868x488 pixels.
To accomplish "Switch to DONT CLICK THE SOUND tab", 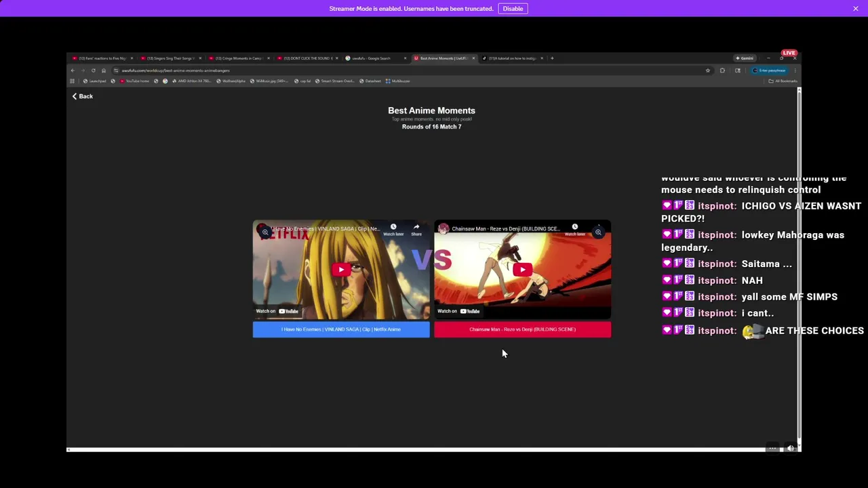I will 307,58.
